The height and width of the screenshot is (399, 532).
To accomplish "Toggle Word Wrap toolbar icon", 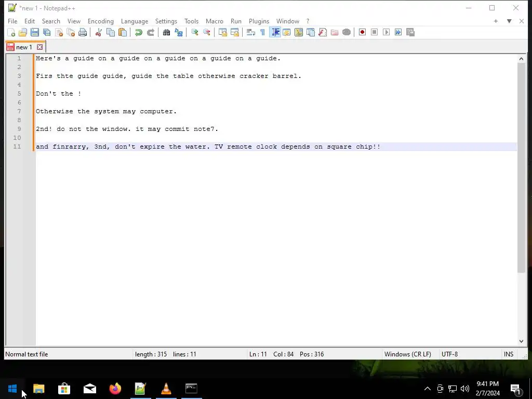I will [251, 32].
